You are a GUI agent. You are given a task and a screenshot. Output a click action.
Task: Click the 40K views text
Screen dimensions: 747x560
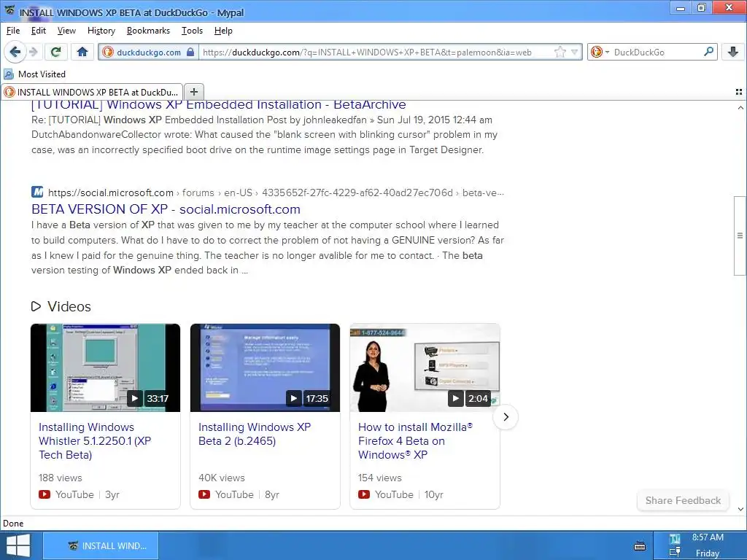(222, 478)
